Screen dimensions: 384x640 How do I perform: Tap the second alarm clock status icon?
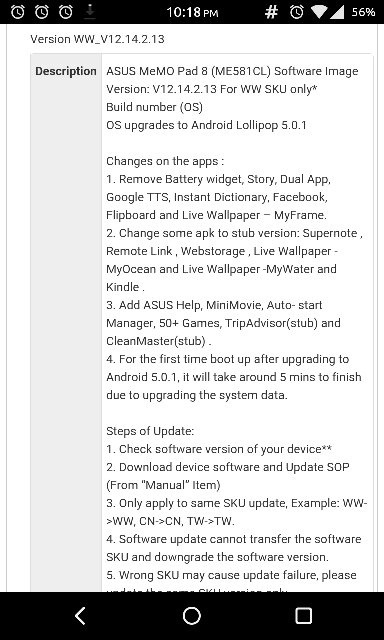pos(41,12)
